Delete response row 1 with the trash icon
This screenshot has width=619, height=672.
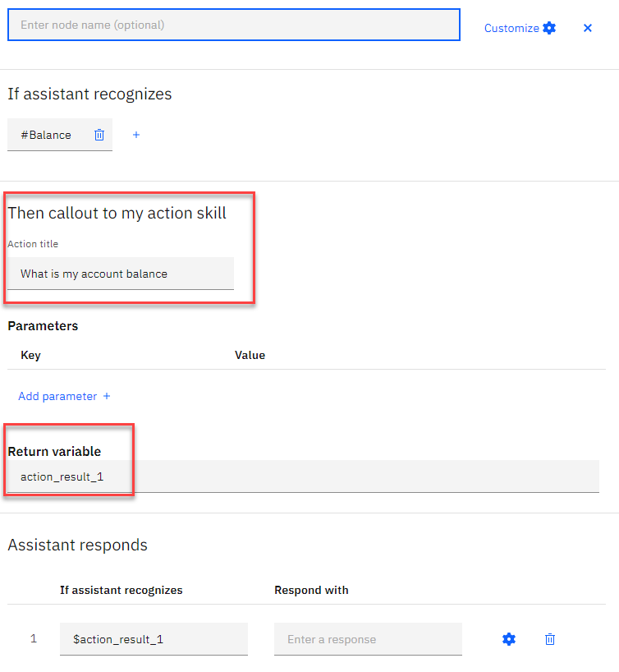point(550,639)
